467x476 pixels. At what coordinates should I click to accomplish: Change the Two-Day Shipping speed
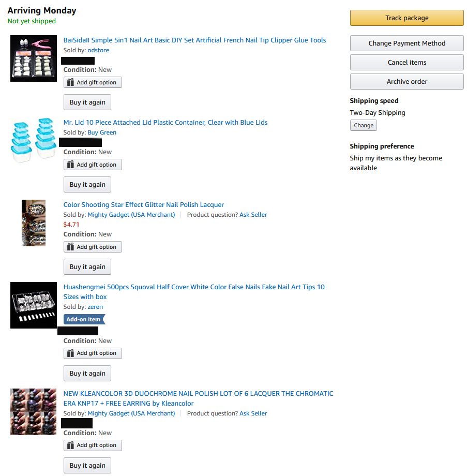tap(364, 125)
